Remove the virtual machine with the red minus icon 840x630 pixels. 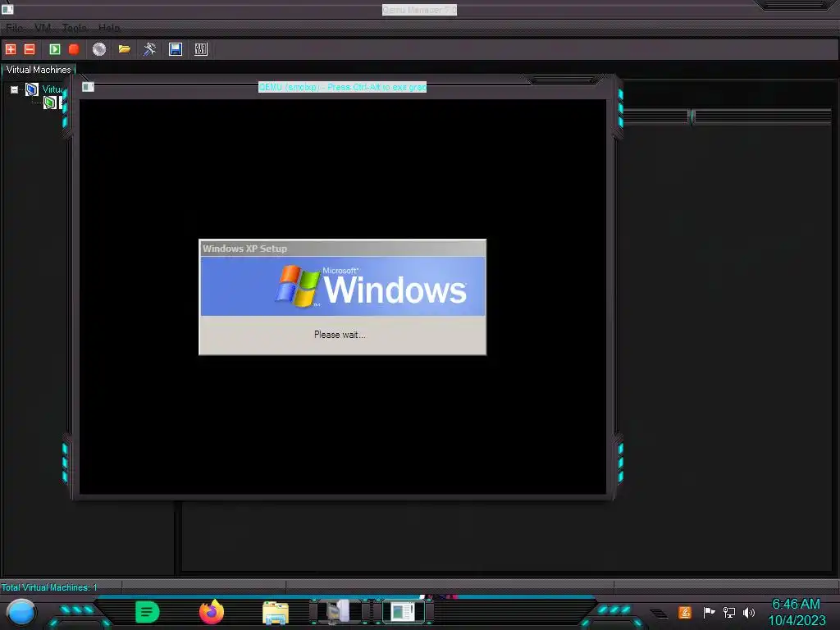(30, 49)
